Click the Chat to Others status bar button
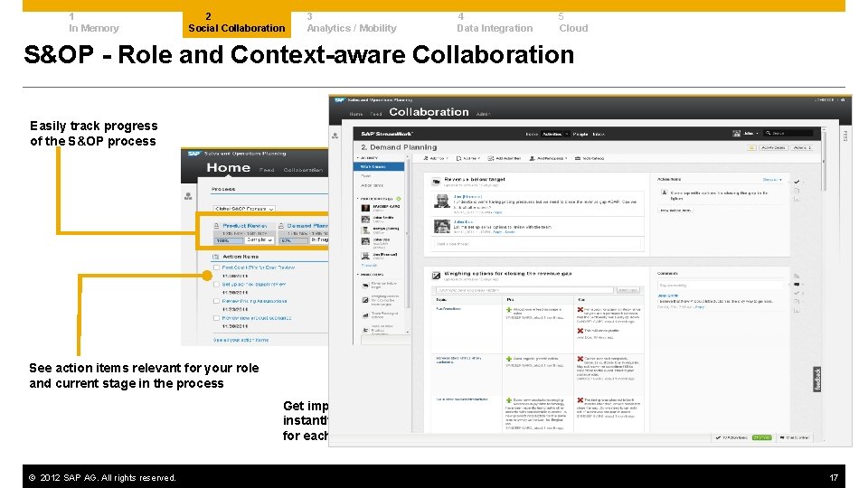Image resolution: width=868 pixels, height=488 pixels. [x=795, y=437]
